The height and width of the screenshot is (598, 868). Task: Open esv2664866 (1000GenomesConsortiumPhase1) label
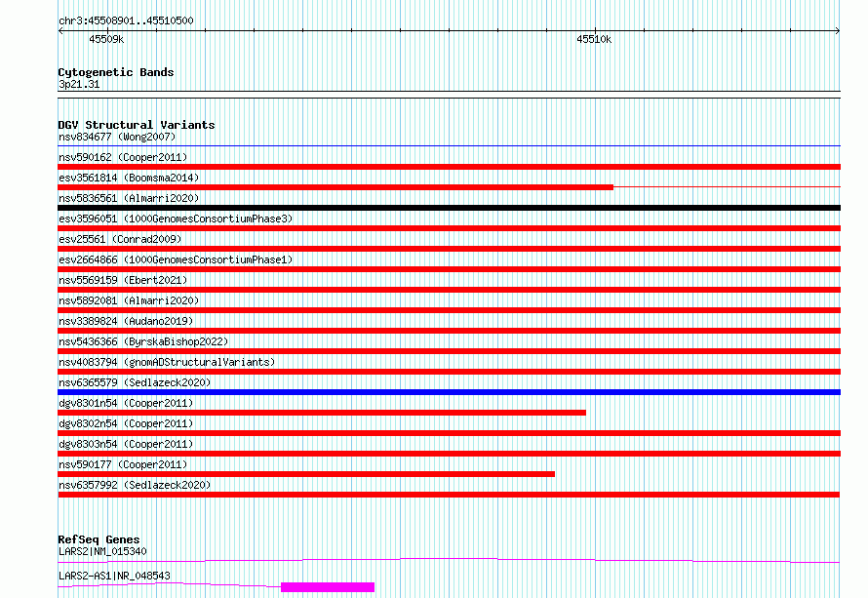pos(176,259)
